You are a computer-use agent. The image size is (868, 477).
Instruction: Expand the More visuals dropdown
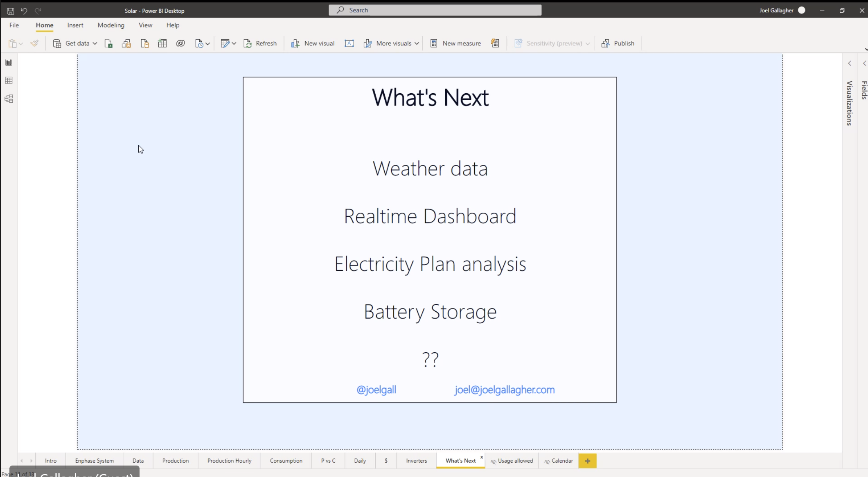[x=417, y=43]
